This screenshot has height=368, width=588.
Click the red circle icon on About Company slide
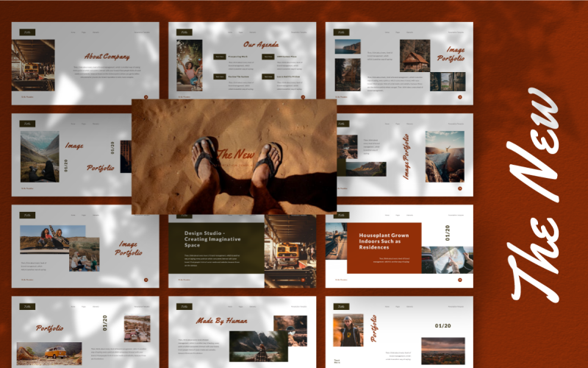[x=146, y=97]
